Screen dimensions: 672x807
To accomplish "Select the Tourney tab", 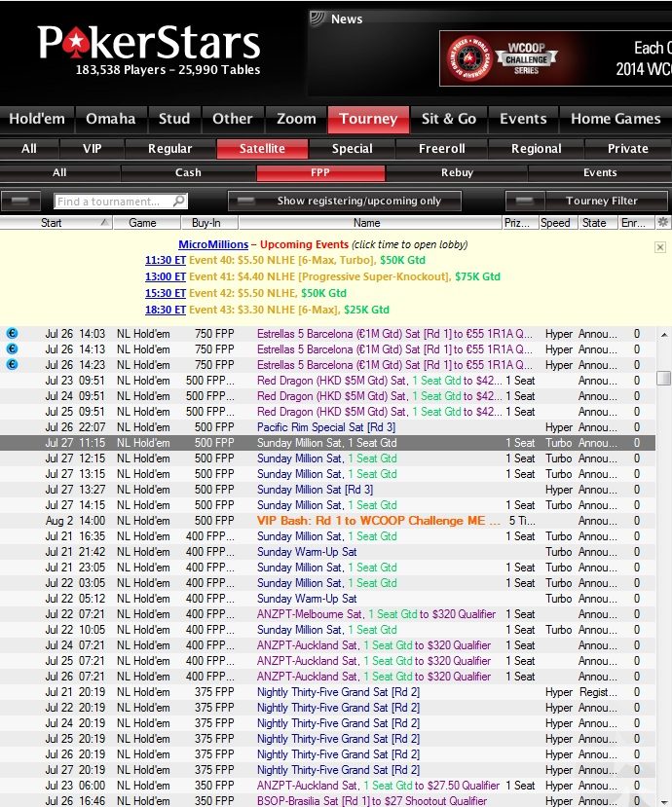I will click(369, 119).
